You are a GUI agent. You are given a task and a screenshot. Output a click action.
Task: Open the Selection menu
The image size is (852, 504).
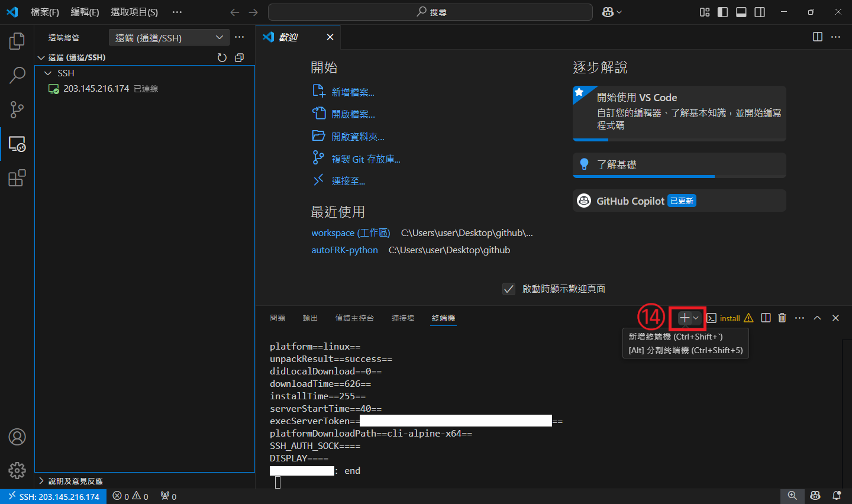coord(134,12)
